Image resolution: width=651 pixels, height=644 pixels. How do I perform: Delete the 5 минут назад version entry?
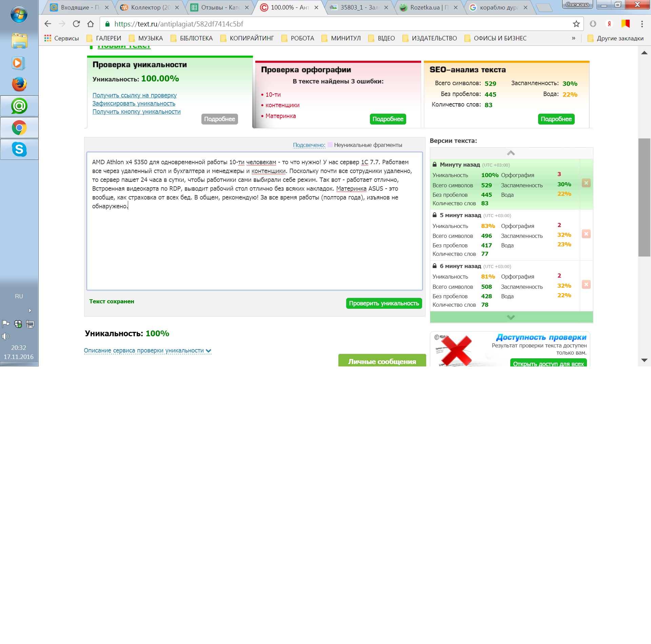point(586,234)
